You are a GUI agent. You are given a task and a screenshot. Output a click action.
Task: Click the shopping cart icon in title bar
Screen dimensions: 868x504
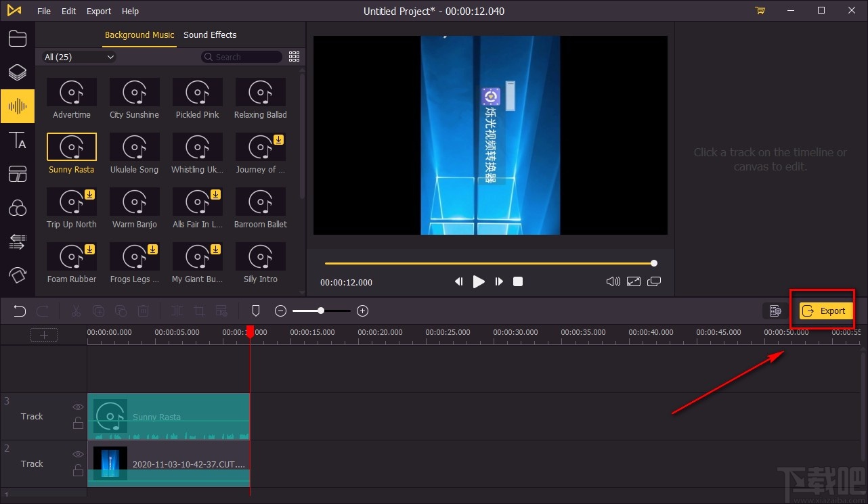coord(760,11)
